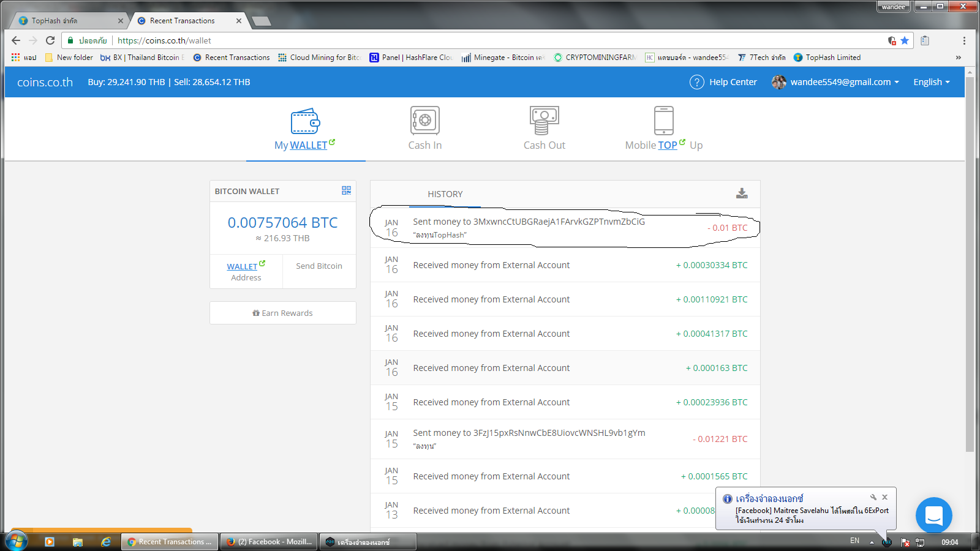Screen dimensions: 980x551
Task: Go back to the previous page
Action: (x=16, y=40)
